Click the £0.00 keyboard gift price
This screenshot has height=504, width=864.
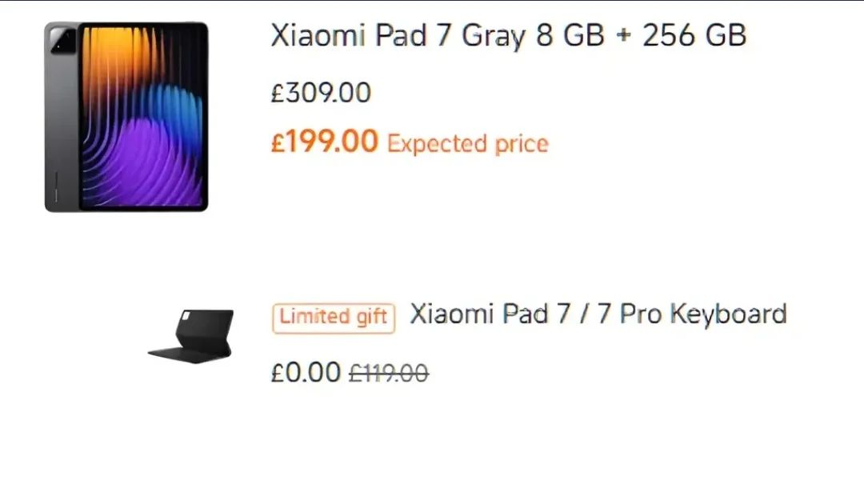coord(306,372)
